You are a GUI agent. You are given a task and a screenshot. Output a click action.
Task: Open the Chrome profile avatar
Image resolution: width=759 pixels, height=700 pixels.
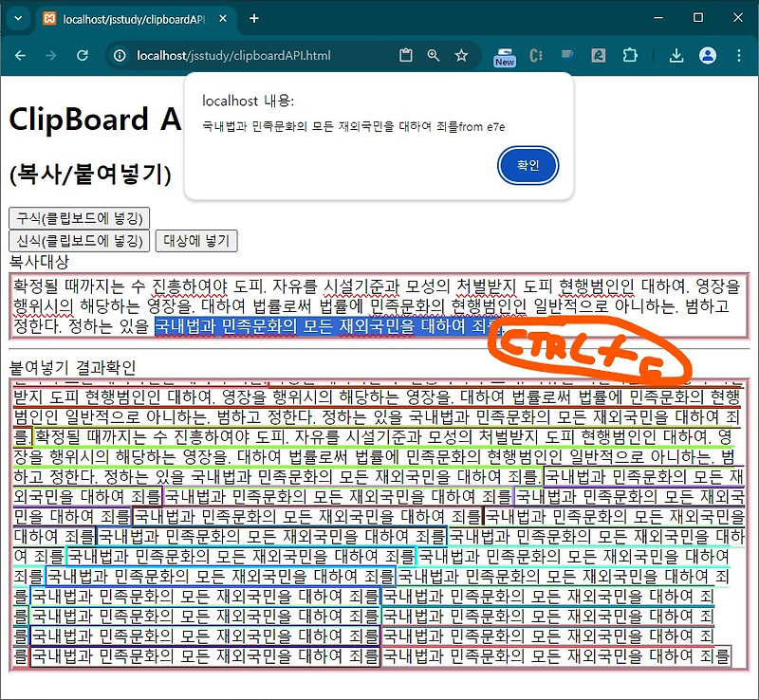(708, 56)
